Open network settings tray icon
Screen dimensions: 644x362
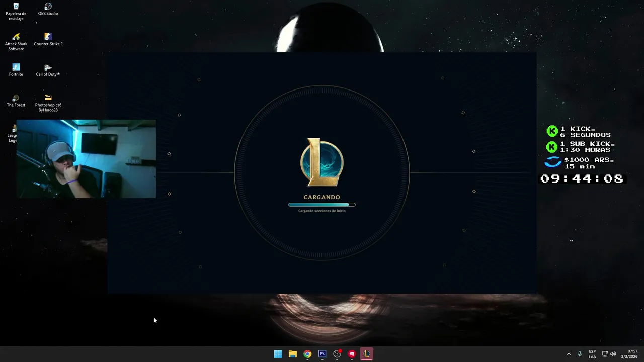pos(605,354)
